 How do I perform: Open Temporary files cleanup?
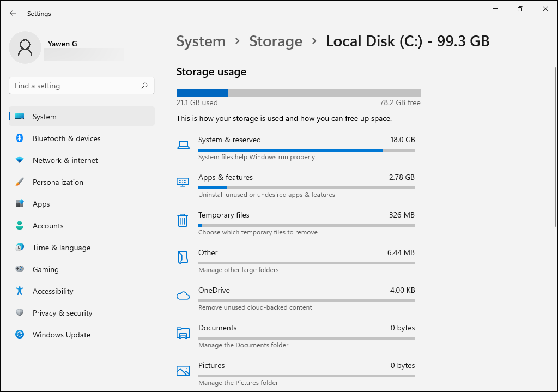point(296,223)
